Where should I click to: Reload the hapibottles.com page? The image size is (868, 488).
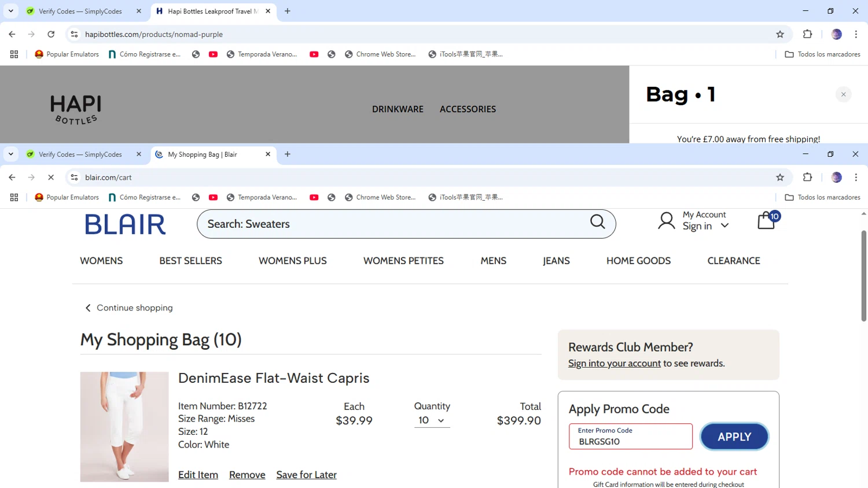[x=51, y=34]
